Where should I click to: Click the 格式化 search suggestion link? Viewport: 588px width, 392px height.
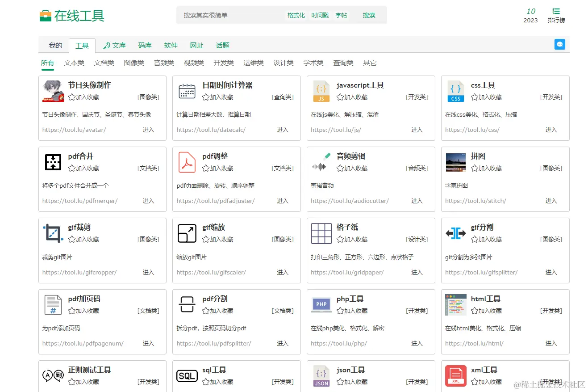point(296,15)
